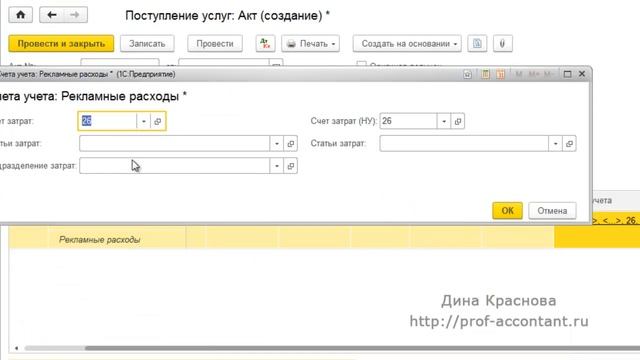The image size is (640, 360).
Task: Close the Рекламные расходы dialog
Action: click(582, 74)
